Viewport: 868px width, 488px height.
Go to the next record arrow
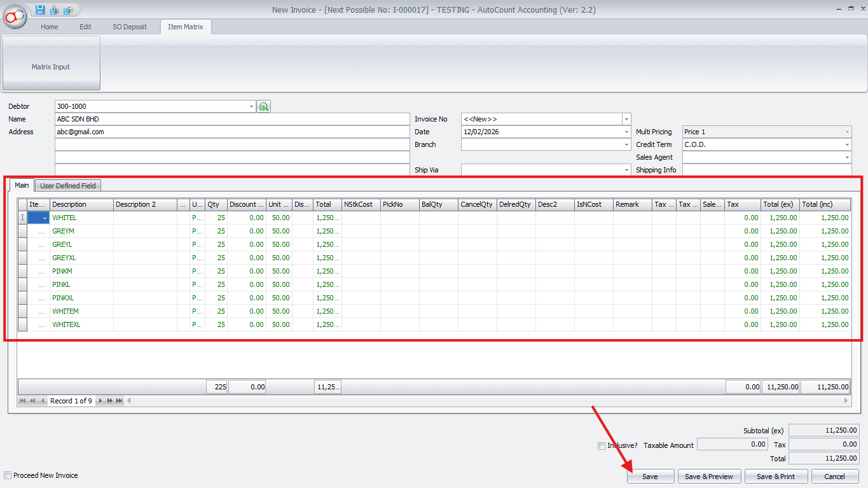pos(100,401)
